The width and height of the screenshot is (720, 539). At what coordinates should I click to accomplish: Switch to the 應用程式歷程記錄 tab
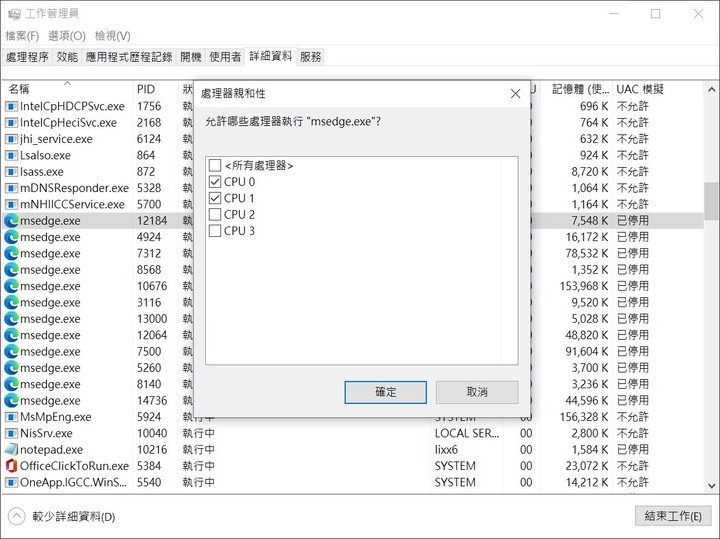(129, 57)
